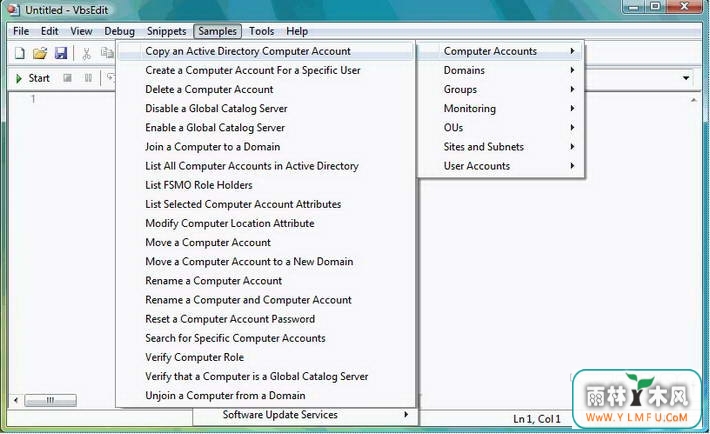The height and width of the screenshot is (434, 710).
Task: Expand the Monitoring submenu
Action: (x=500, y=108)
